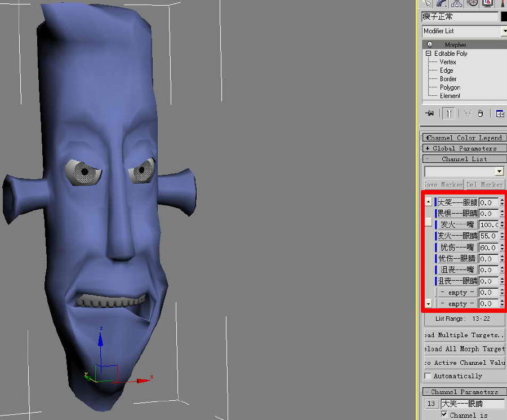Collapse the Channel Parameters rollout

pyautogui.click(x=464, y=392)
